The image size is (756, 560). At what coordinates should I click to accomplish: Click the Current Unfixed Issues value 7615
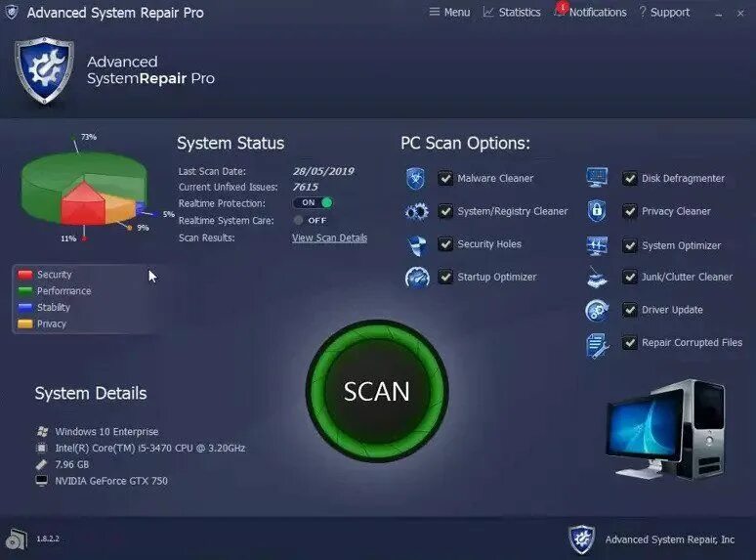click(305, 187)
